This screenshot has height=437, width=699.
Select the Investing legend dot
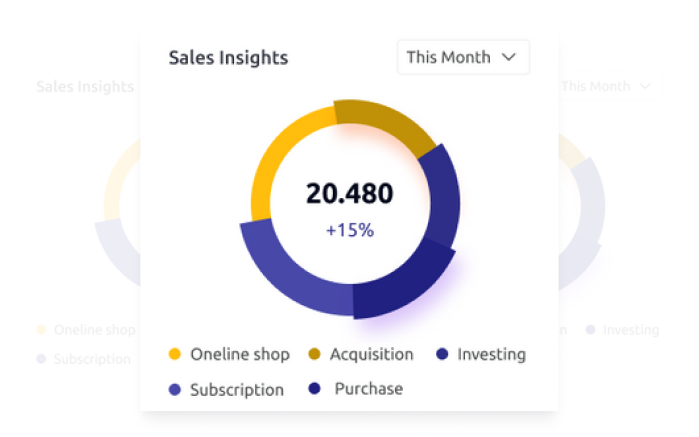pos(442,354)
